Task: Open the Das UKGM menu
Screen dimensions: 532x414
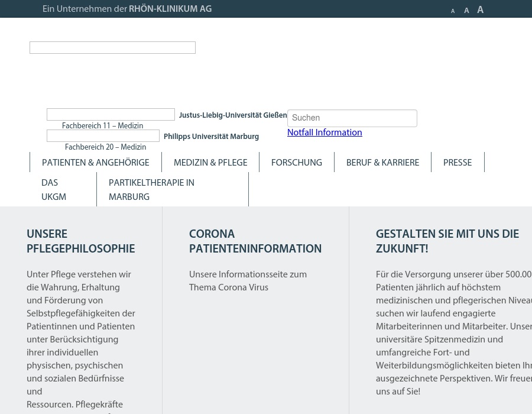Action: click(x=54, y=190)
